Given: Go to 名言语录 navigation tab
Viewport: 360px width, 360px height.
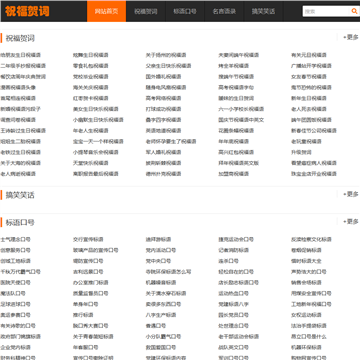Looking at the screenshot, I should tap(224, 11).
